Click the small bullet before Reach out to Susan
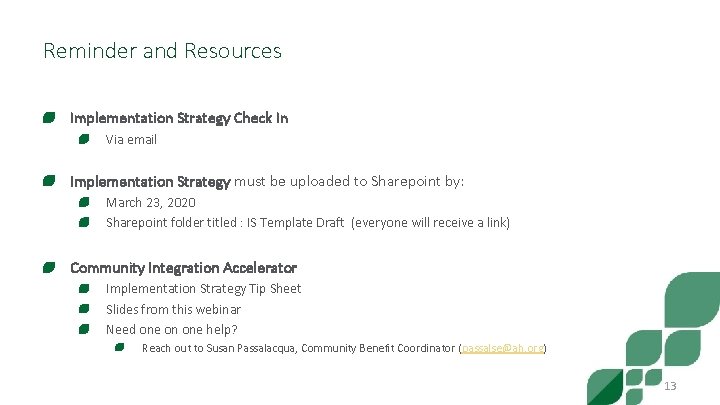Image resolution: width=720 pixels, height=405 pixels. click(x=119, y=348)
